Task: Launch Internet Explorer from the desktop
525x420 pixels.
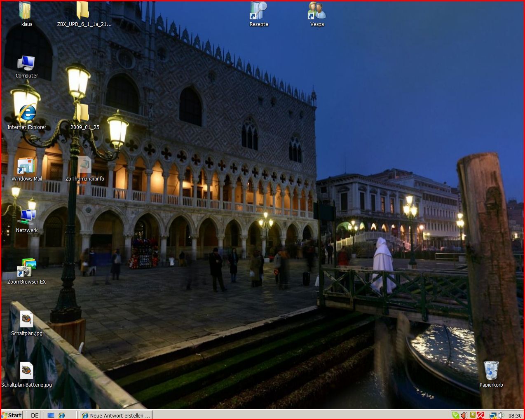Action: (x=27, y=114)
